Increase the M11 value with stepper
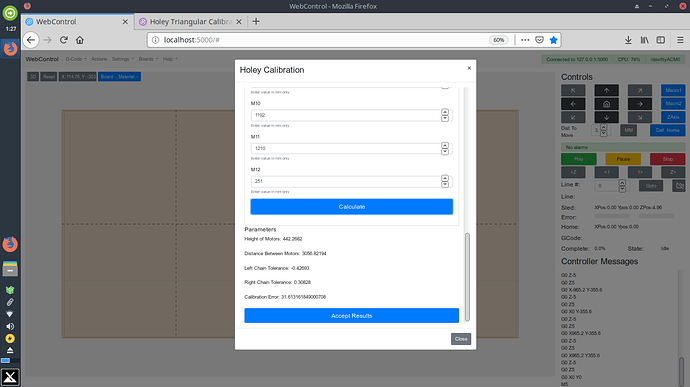 pyautogui.click(x=445, y=145)
